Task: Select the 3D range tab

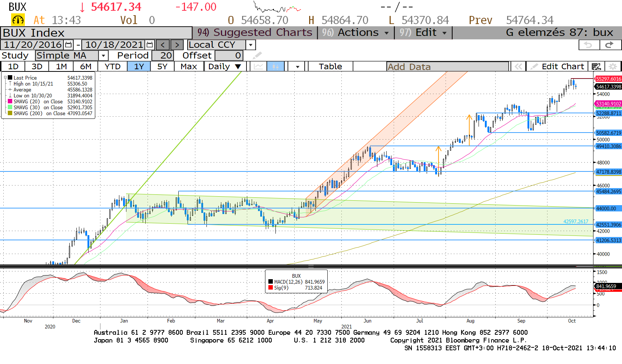Action: point(37,67)
